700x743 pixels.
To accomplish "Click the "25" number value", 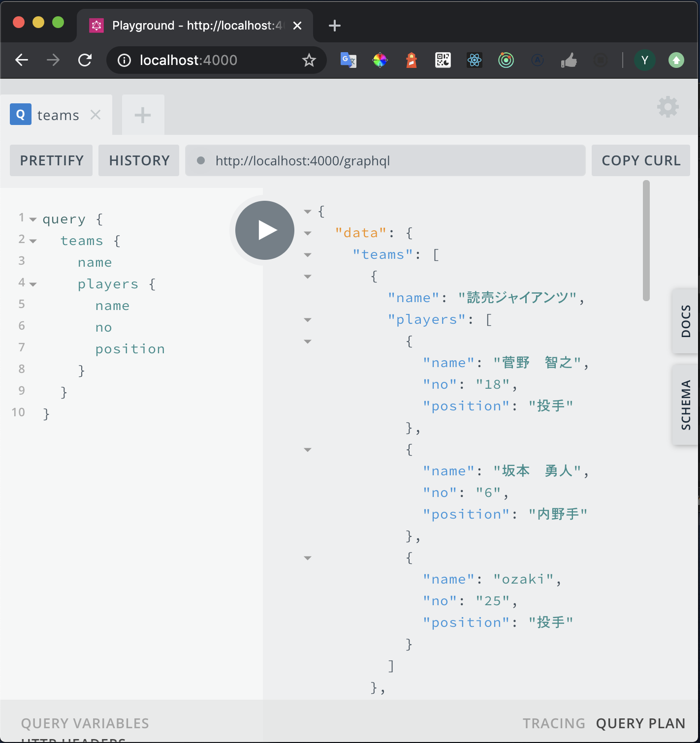I will click(x=493, y=601).
